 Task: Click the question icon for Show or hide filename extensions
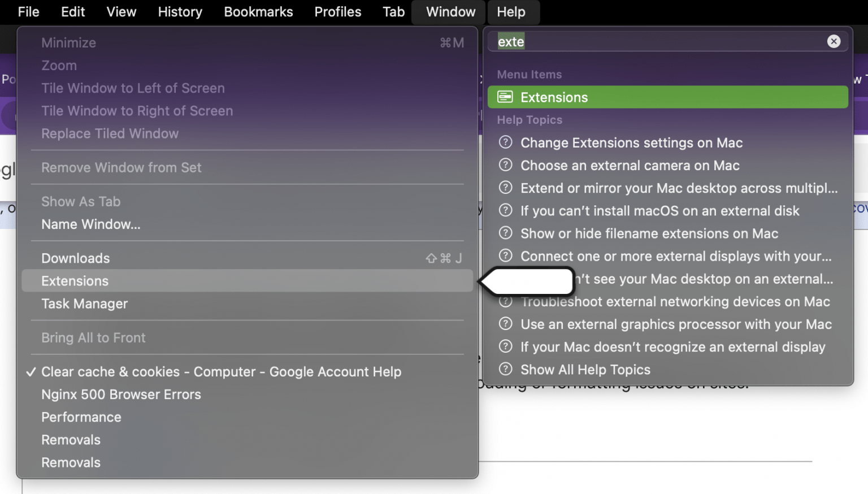click(x=505, y=233)
